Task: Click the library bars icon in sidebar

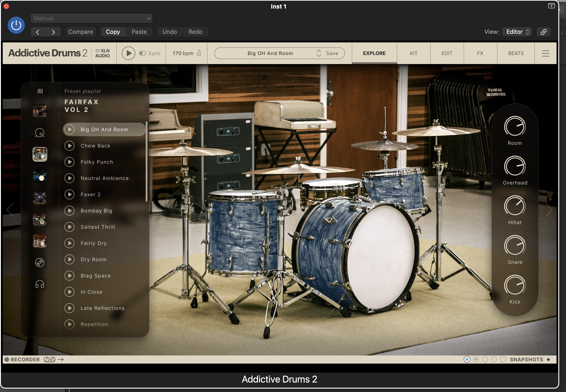Action: [40, 91]
